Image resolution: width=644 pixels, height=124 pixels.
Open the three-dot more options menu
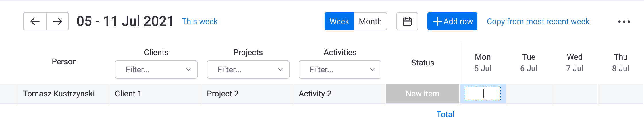pos(624,22)
